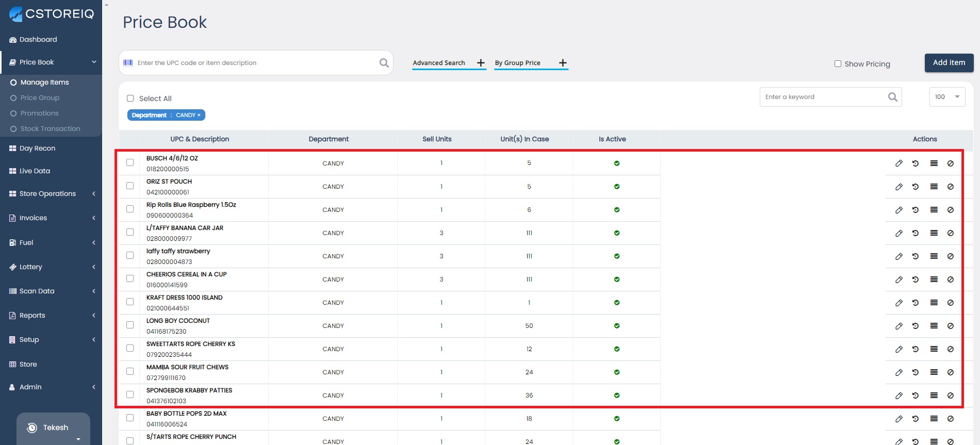
Task: Open the Admin sidebar menu
Action: tap(51, 387)
